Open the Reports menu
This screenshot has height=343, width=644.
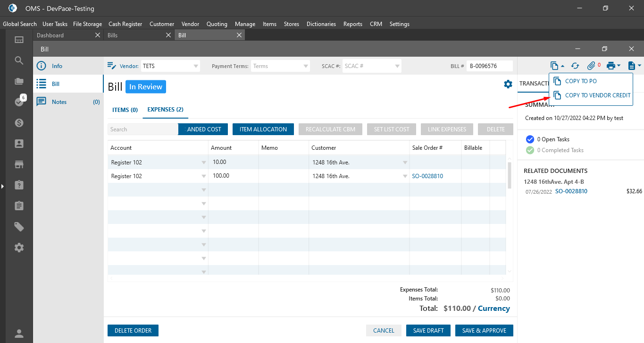click(352, 24)
